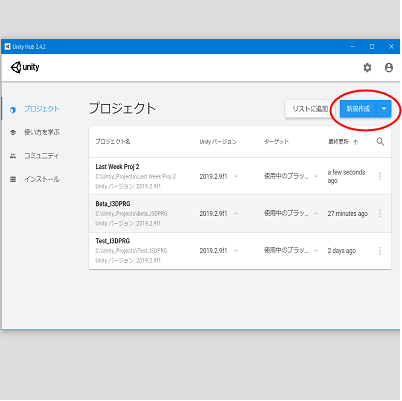Click the blue 新規作成 button
402x401 pixels.
358,109
